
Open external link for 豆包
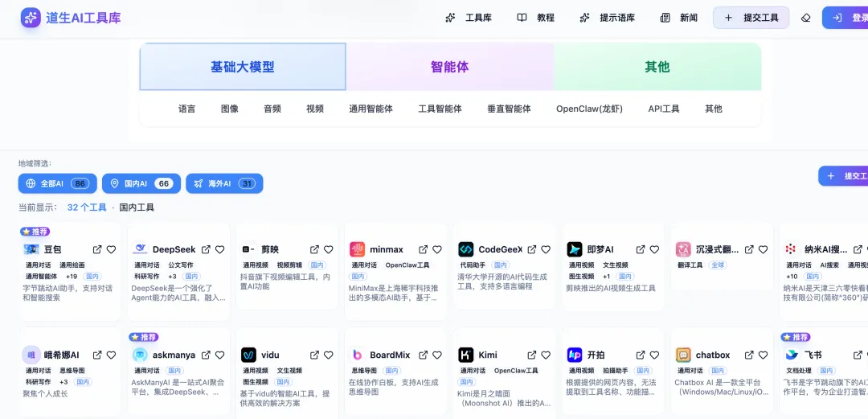[97, 249]
